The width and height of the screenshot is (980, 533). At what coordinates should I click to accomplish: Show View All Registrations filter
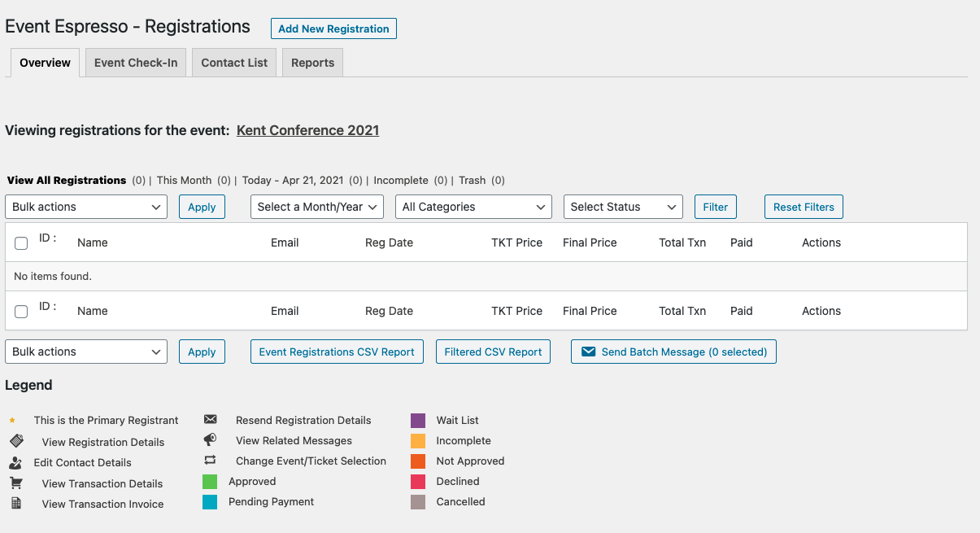[x=67, y=181]
